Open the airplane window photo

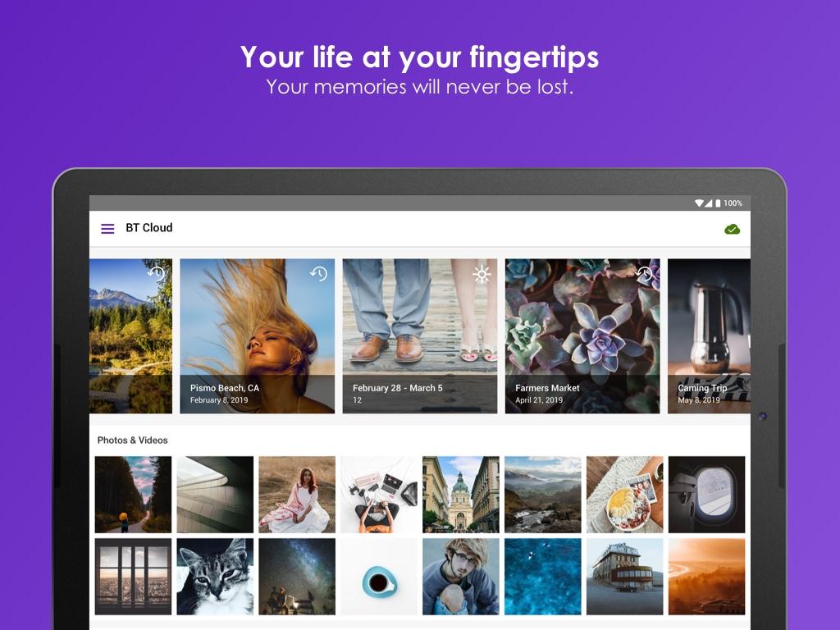(706, 495)
